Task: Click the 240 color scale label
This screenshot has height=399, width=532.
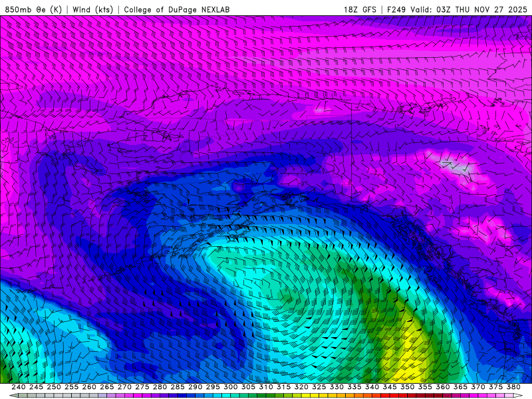Action: (x=19, y=387)
